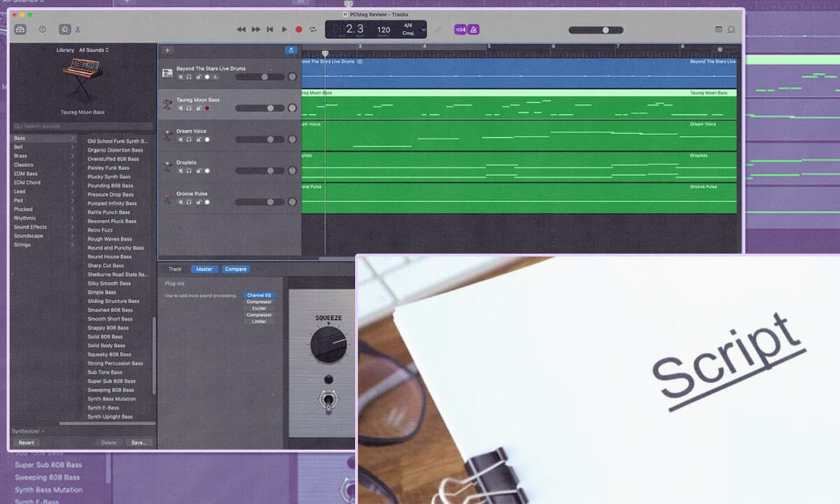
Task: Open the LCD display mode dropdown arrow
Action: pos(423,29)
